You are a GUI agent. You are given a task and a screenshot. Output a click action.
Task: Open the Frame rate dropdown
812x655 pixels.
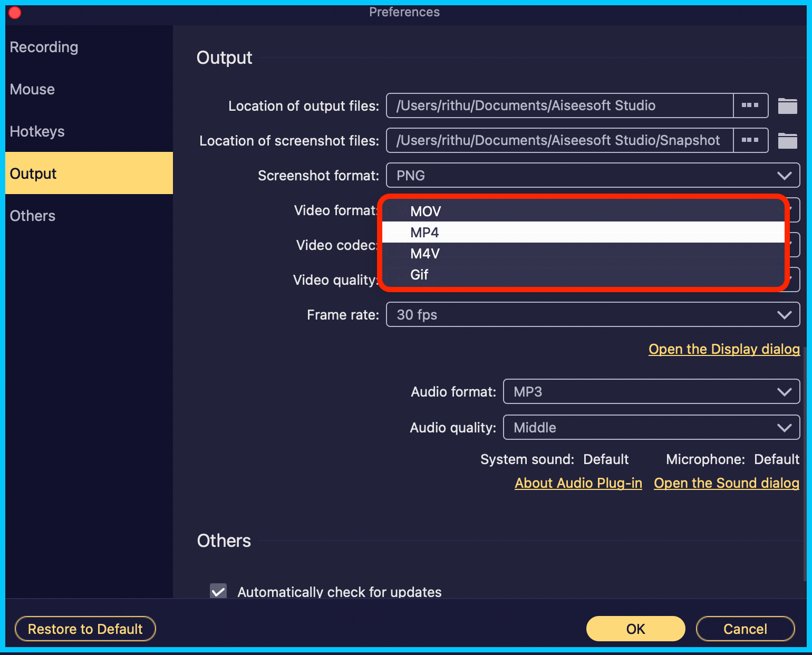click(x=593, y=314)
